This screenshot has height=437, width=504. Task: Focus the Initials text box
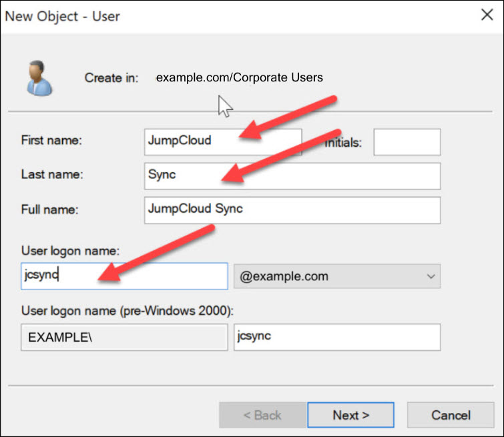(x=407, y=142)
